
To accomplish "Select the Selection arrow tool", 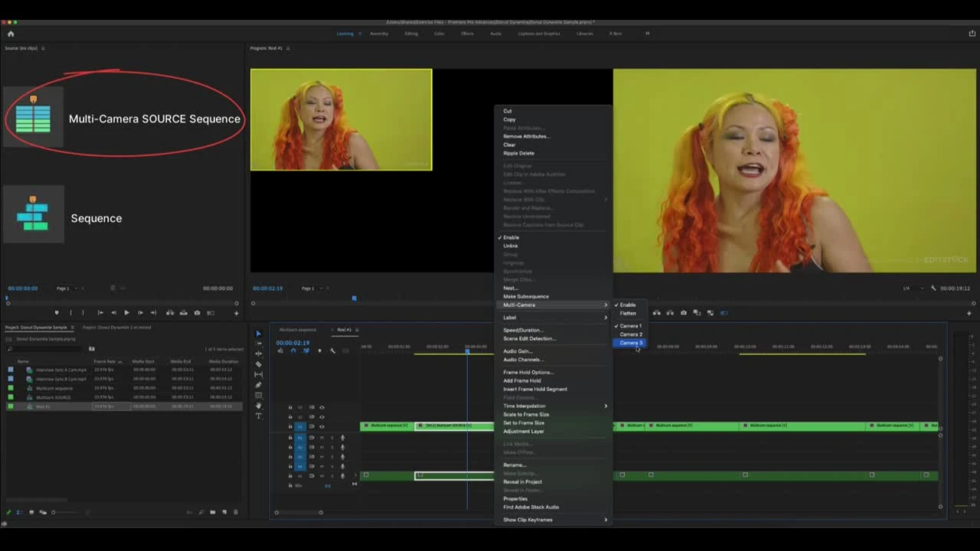I will (x=258, y=334).
